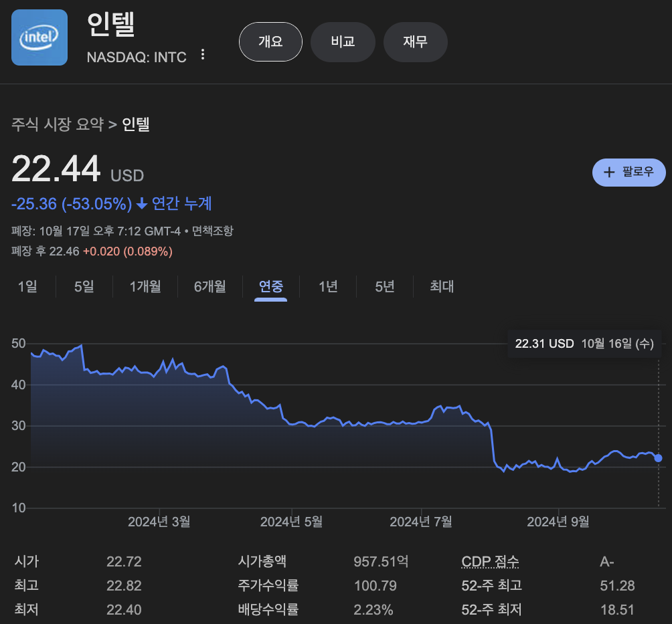The height and width of the screenshot is (624, 672).
Task: Click the 22.72 open price value
Action: (x=124, y=562)
